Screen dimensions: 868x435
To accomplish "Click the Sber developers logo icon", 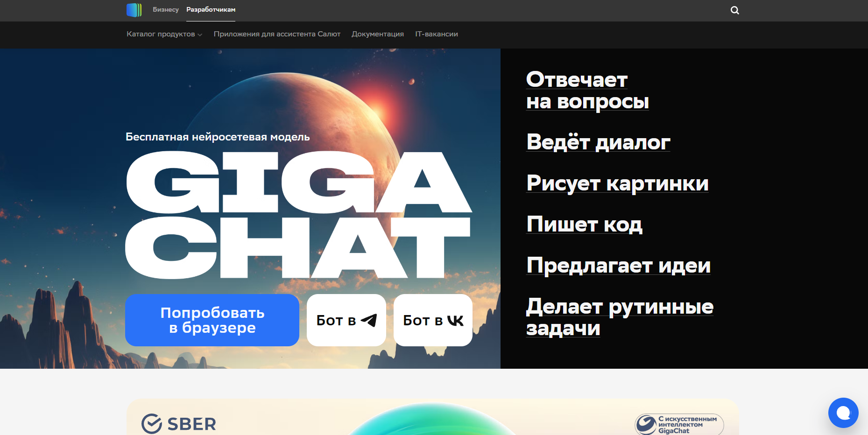I will [x=134, y=10].
